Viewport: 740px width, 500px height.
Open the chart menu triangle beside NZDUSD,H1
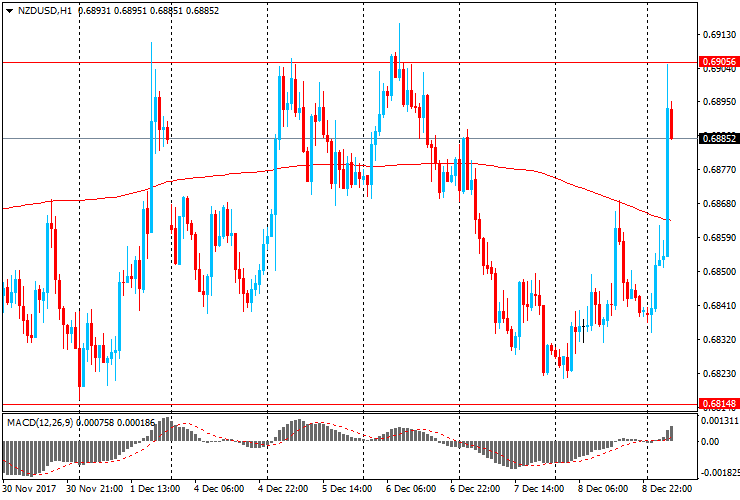point(9,11)
